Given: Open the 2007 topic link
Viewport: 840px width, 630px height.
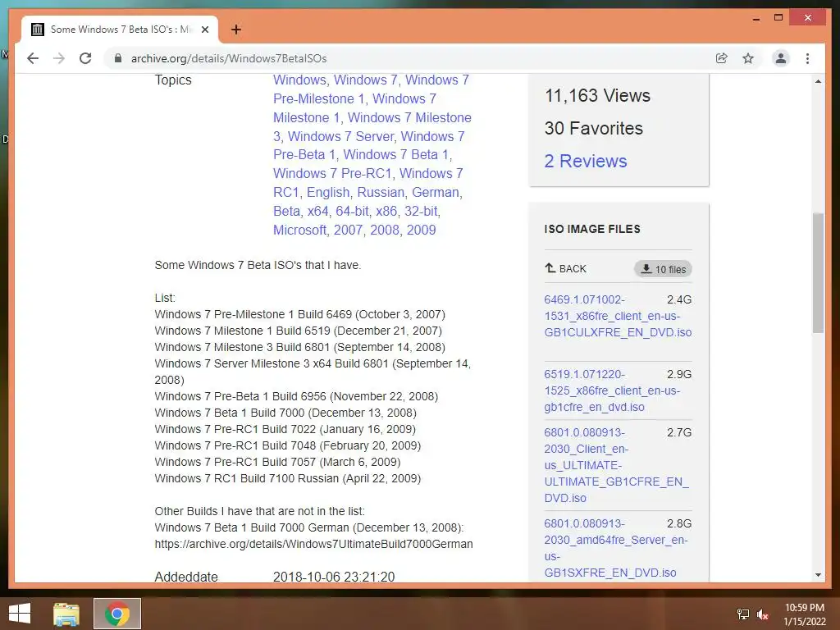Looking at the screenshot, I should coord(348,230).
